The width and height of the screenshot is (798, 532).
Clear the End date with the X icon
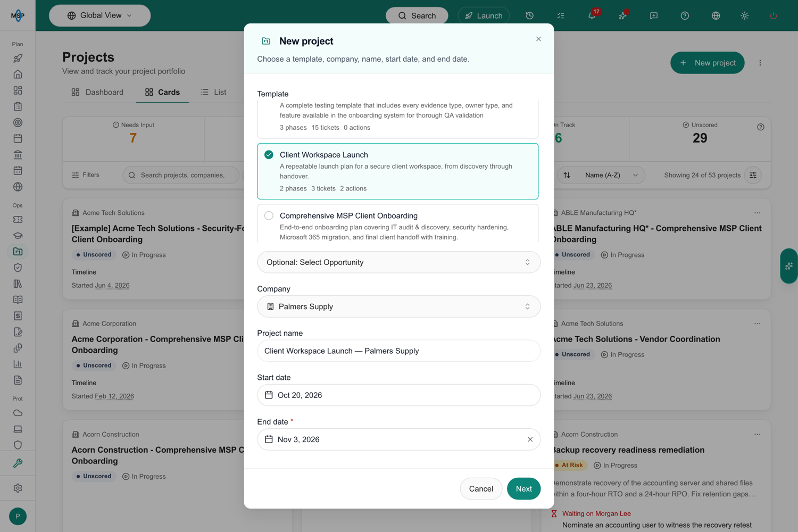click(x=530, y=439)
